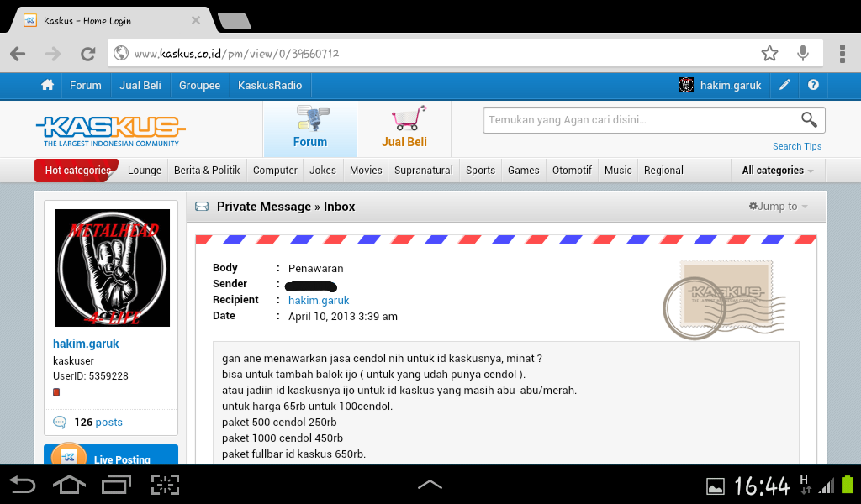
Task: Tap the battery icon in status bar
Action: (x=848, y=485)
